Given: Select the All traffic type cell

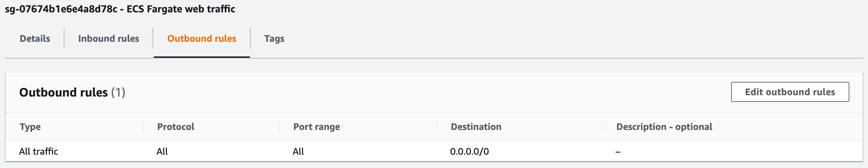Looking at the screenshot, I should click(x=38, y=152).
